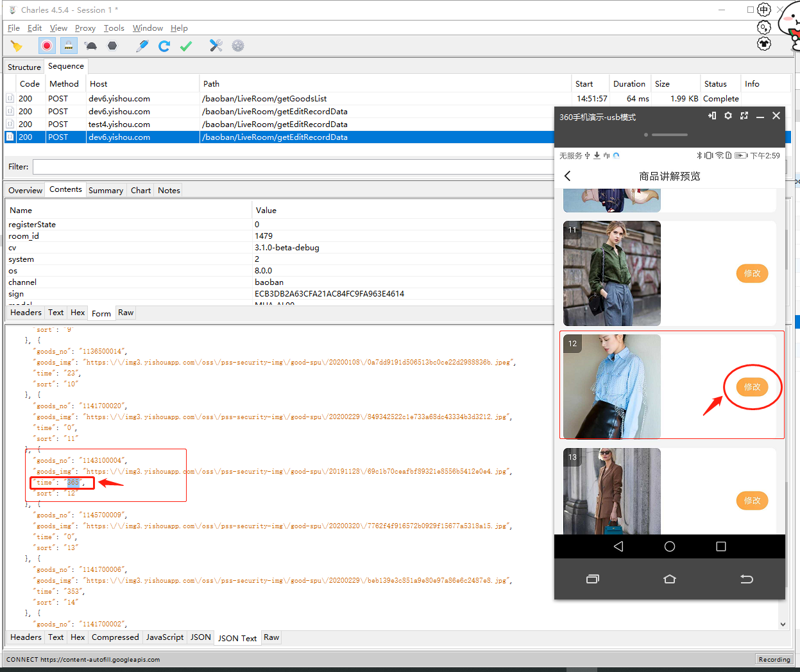
Task: Tap Android recents square in phone nav bar
Action: point(721,546)
